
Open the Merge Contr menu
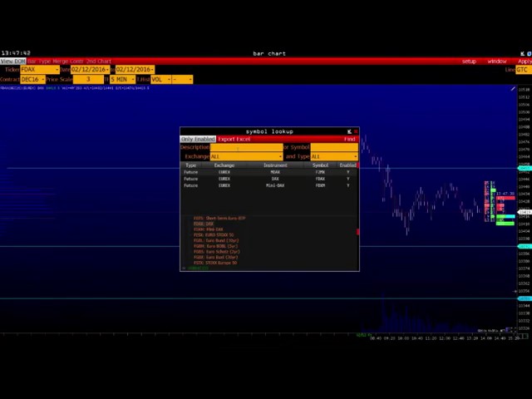click(x=68, y=62)
